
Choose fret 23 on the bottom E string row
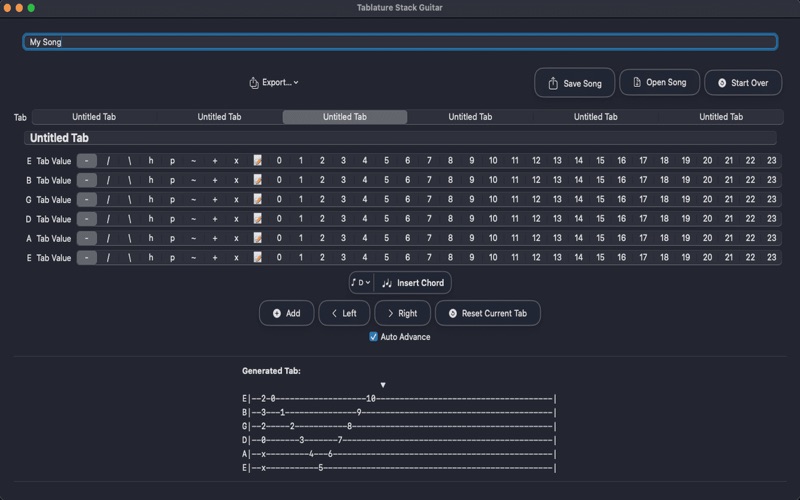(x=771, y=258)
